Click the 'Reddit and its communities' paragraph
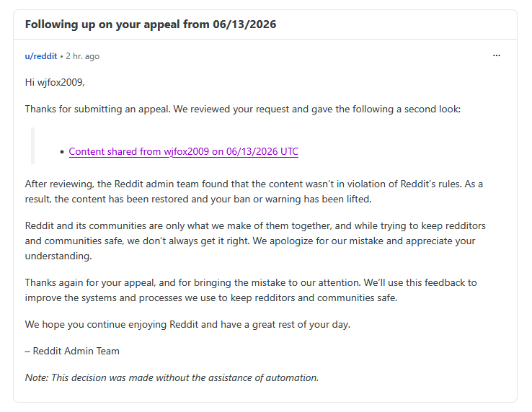 coord(255,241)
